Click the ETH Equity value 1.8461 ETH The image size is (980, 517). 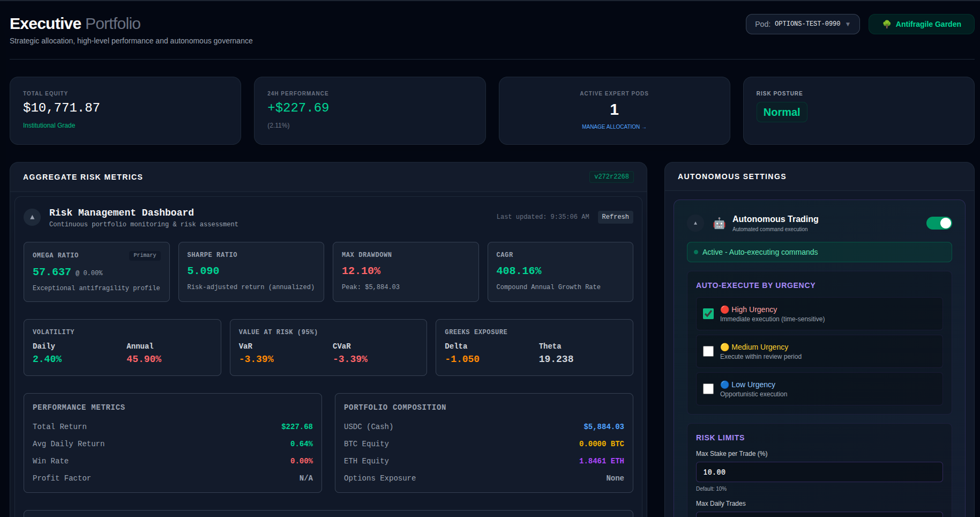point(602,461)
